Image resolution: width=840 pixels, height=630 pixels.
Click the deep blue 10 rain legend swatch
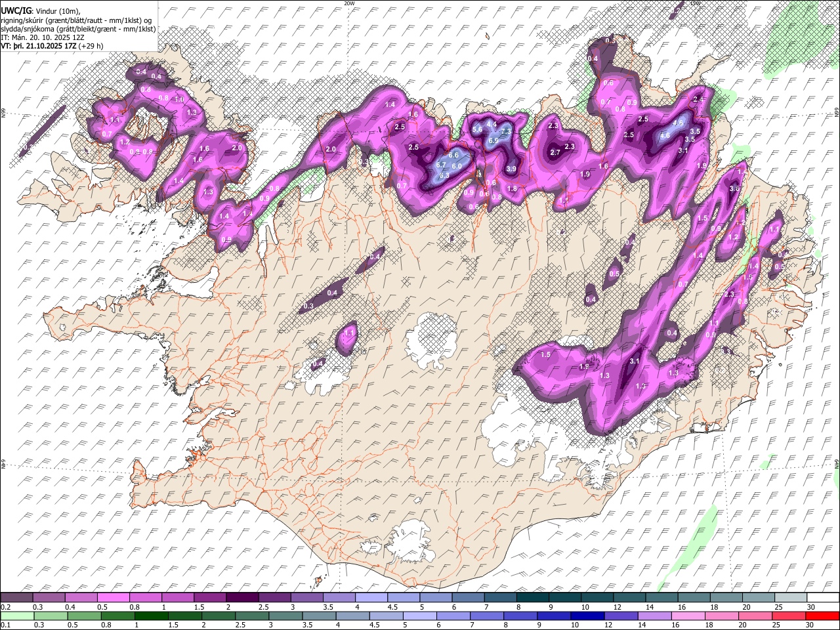(587, 616)
